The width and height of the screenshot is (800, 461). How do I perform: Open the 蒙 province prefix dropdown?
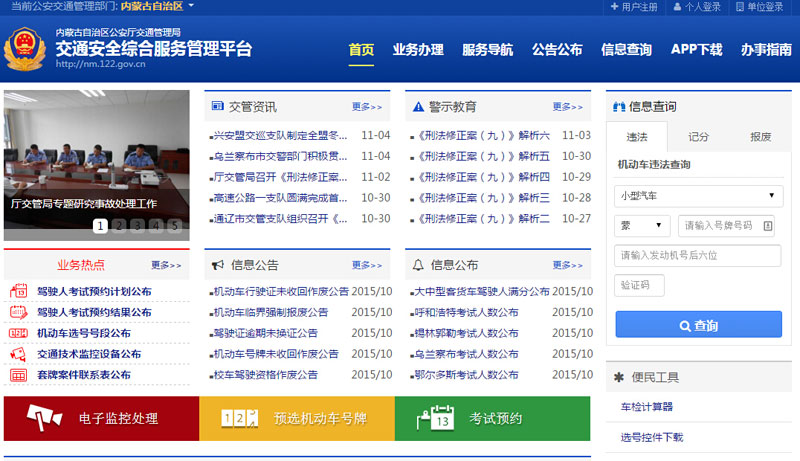click(x=641, y=225)
